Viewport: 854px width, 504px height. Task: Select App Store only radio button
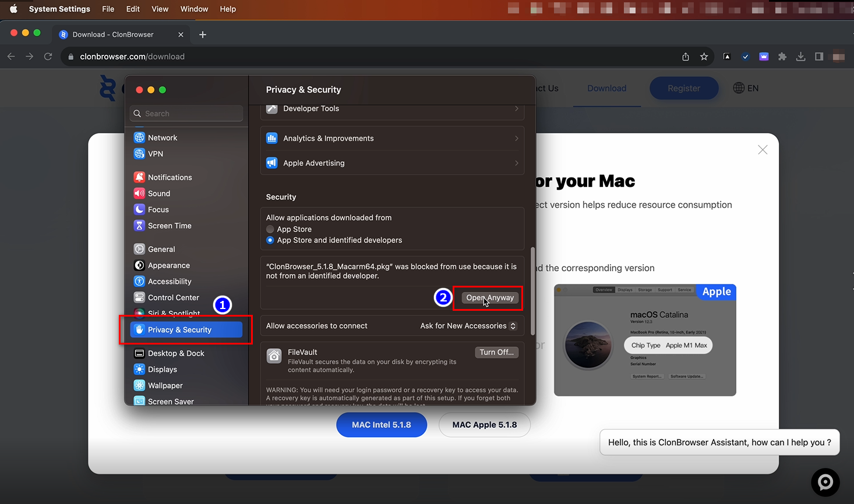click(x=270, y=229)
